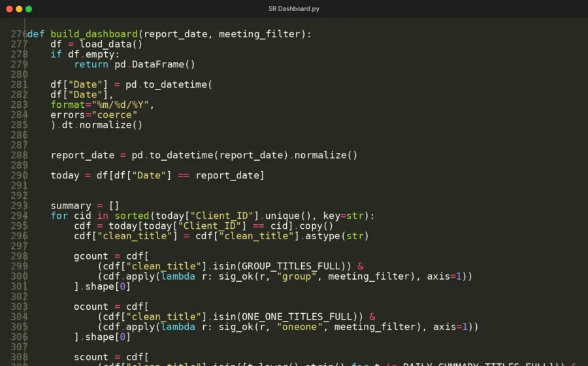Click '].shape[0]' on line 306
Viewport: 588px width, 366px height.
[103, 337]
